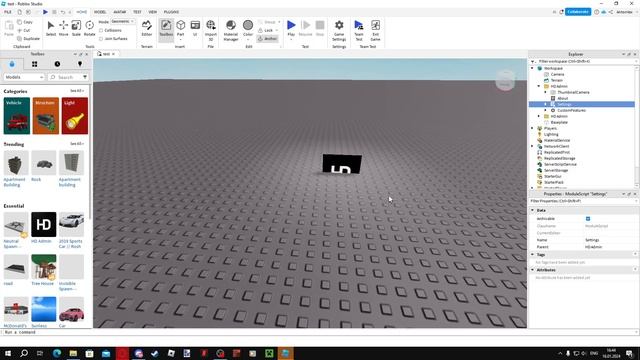Screen dimensions: 640x360
Task: Click the Explorer filter workspace field
Action: (584, 61)
